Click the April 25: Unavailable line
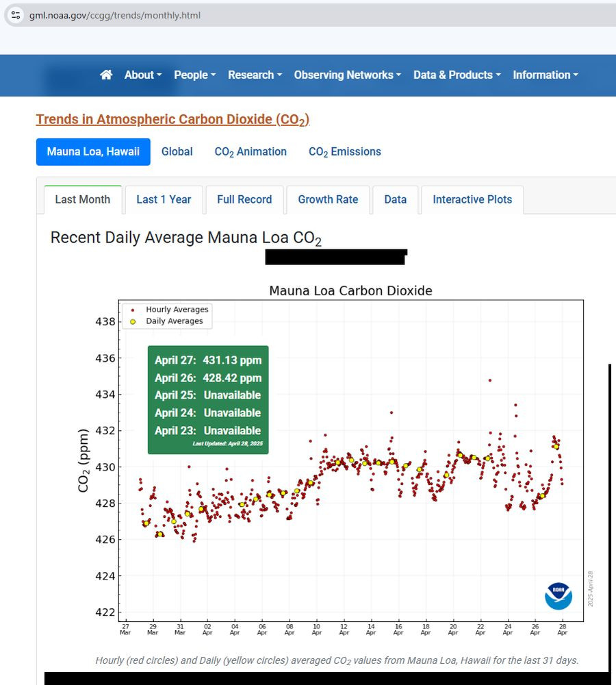 pyautogui.click(x=208, y=395)
